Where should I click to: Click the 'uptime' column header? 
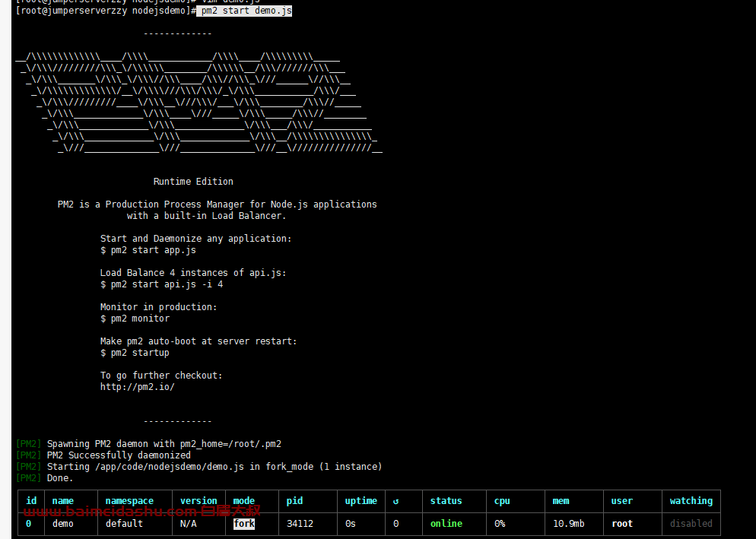pyautogui.click(x=361, y=501)
